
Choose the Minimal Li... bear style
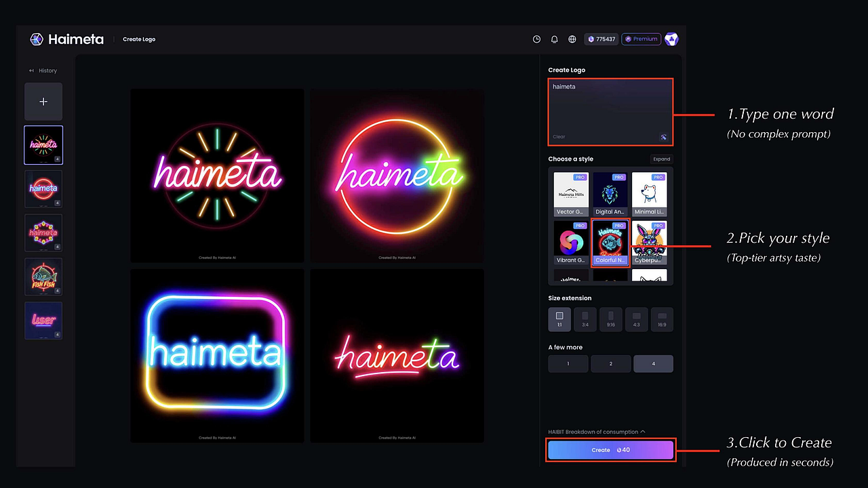click(x=650, y=194)
